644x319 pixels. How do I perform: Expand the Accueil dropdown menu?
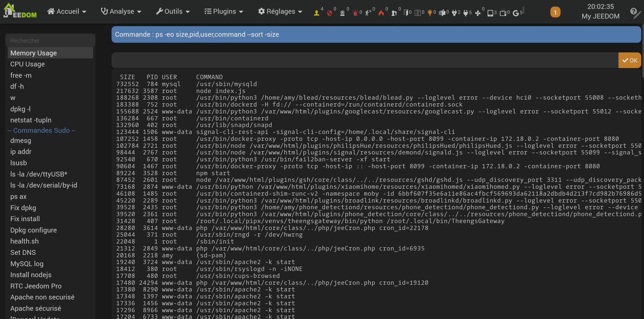pyautogui.click(x=67, y=11)
